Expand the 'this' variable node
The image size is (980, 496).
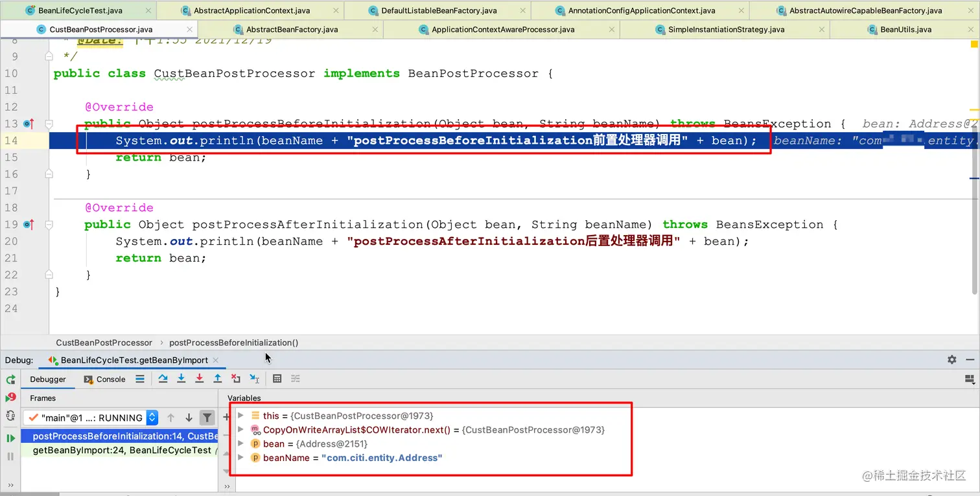pos(241,416)
